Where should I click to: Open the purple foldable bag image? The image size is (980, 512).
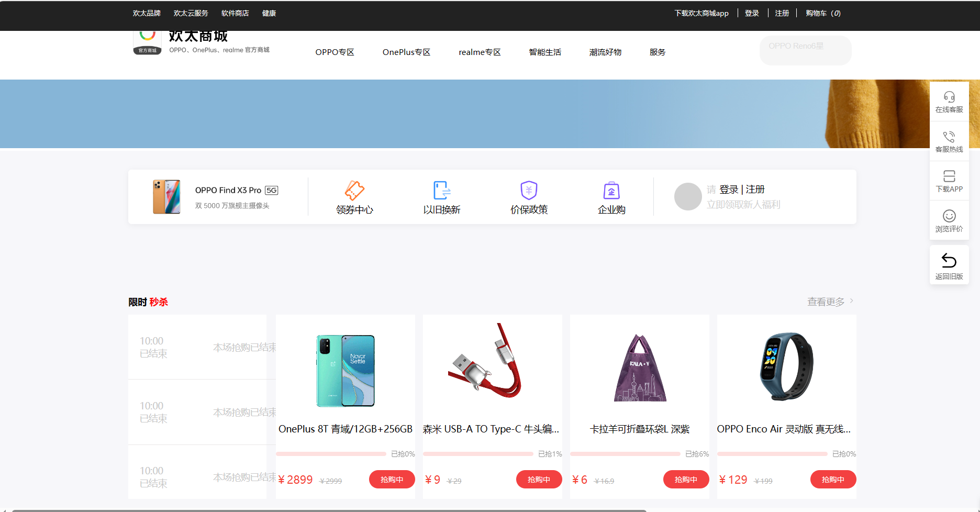pyautogui.click(x=640, y=368)
